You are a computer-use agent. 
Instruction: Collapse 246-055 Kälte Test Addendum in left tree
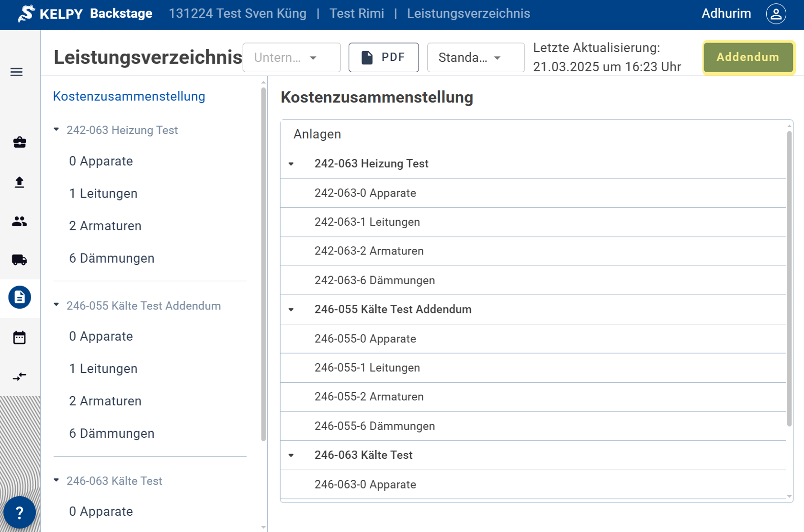(x=57, y=305)
